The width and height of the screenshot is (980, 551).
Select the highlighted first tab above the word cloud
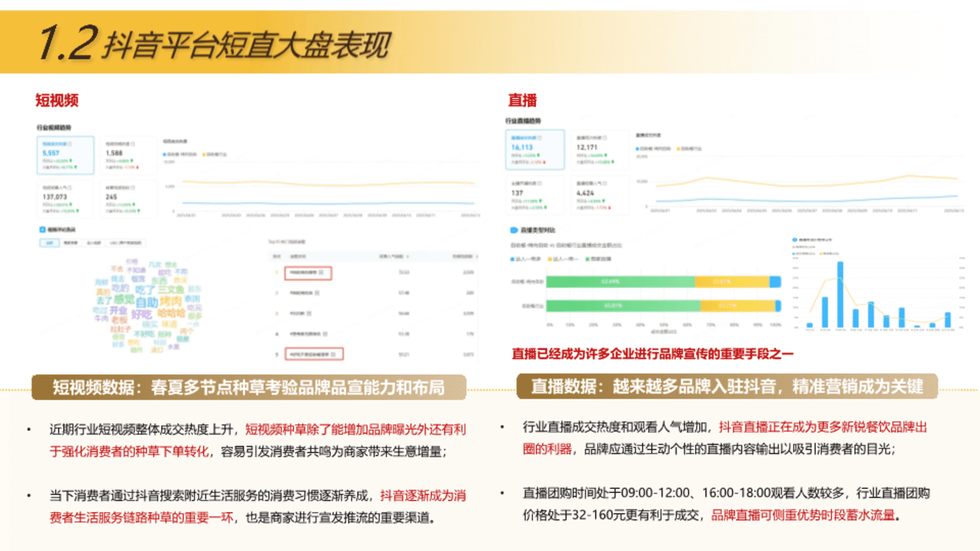(50, 243)
